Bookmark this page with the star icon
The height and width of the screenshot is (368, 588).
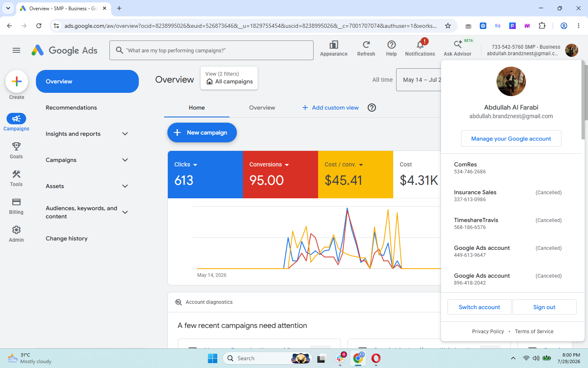(448, 26)
